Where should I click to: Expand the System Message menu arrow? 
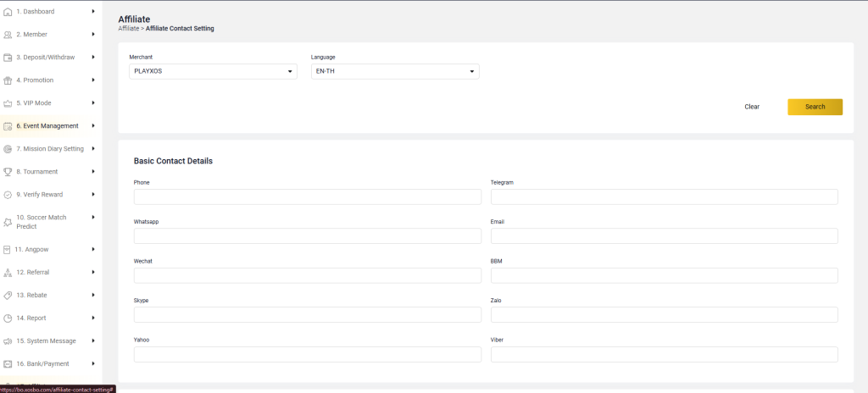click(93, 340)
